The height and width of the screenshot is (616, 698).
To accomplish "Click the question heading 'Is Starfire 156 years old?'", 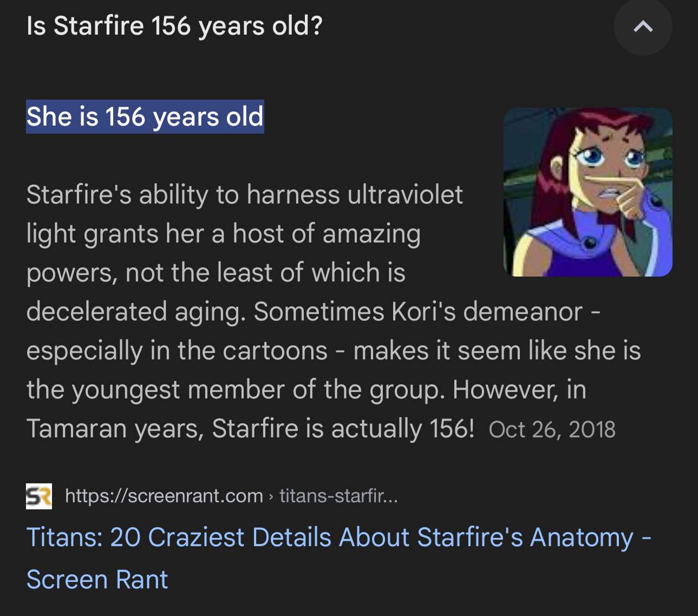I will pyautogui.click(x=173, y=25).
